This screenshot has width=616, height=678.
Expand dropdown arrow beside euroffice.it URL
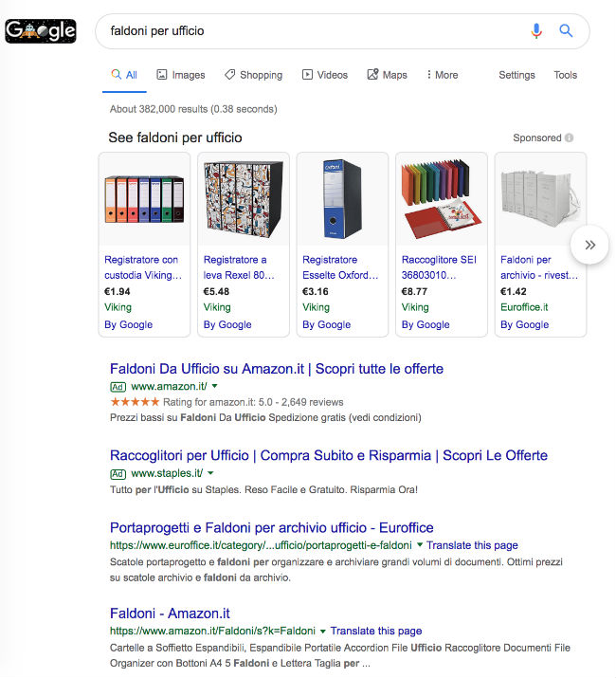(x=419, y=545)
